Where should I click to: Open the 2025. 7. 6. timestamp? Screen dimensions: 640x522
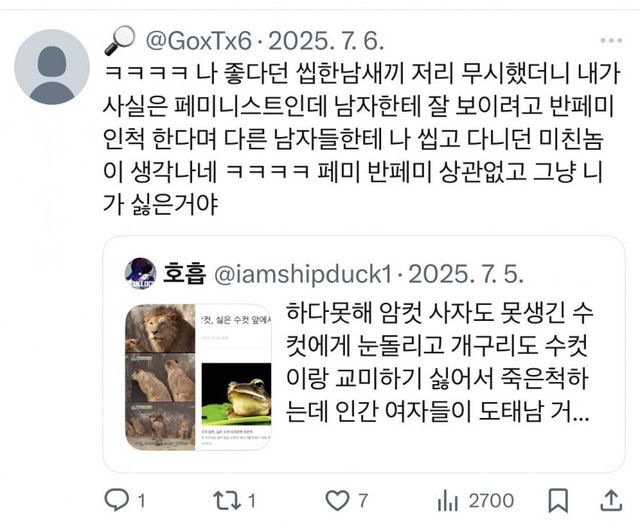(326, 41)
